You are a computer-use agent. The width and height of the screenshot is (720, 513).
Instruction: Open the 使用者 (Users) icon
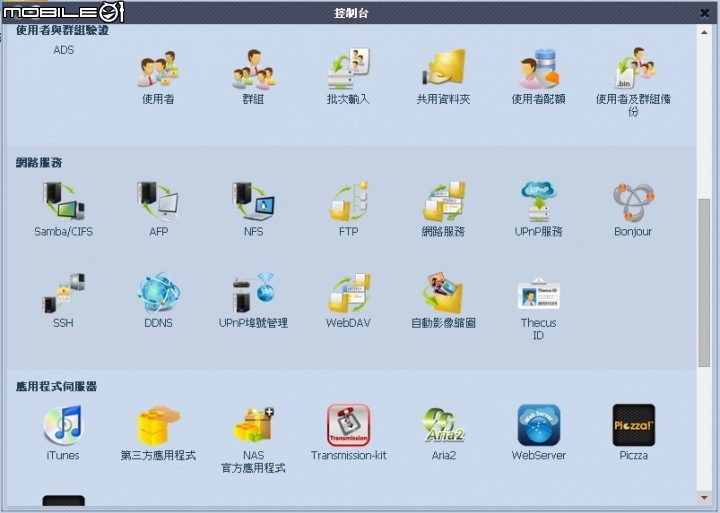158,69
